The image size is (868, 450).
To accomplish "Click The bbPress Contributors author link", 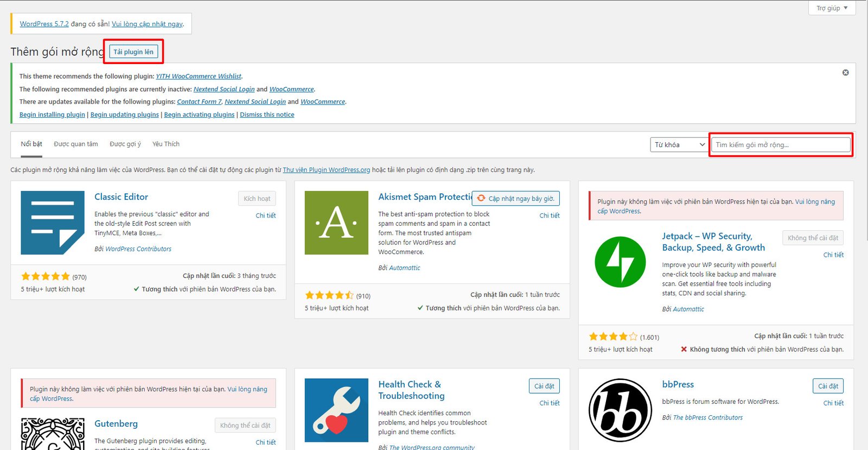I will 708,418.
